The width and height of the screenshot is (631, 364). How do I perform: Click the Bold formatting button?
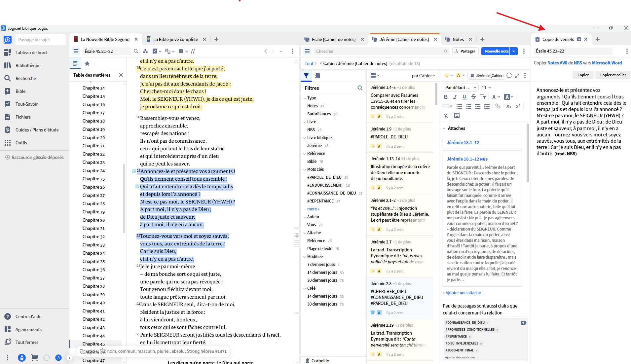tap(446, 97)
